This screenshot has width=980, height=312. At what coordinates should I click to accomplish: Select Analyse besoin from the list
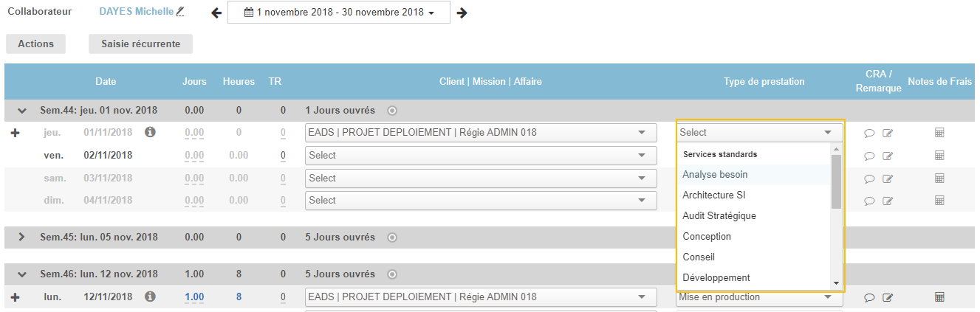[x=715, y=175]
